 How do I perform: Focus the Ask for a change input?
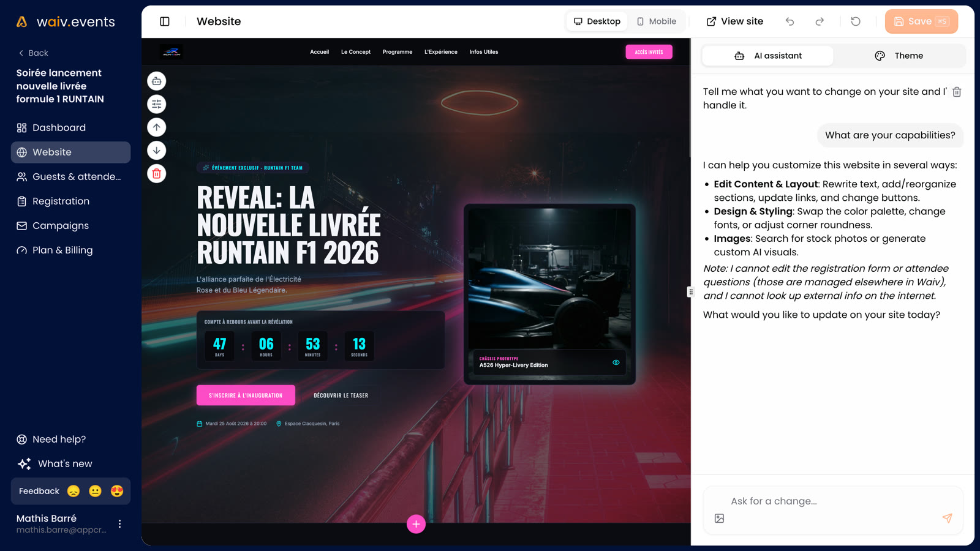[833, 501]
